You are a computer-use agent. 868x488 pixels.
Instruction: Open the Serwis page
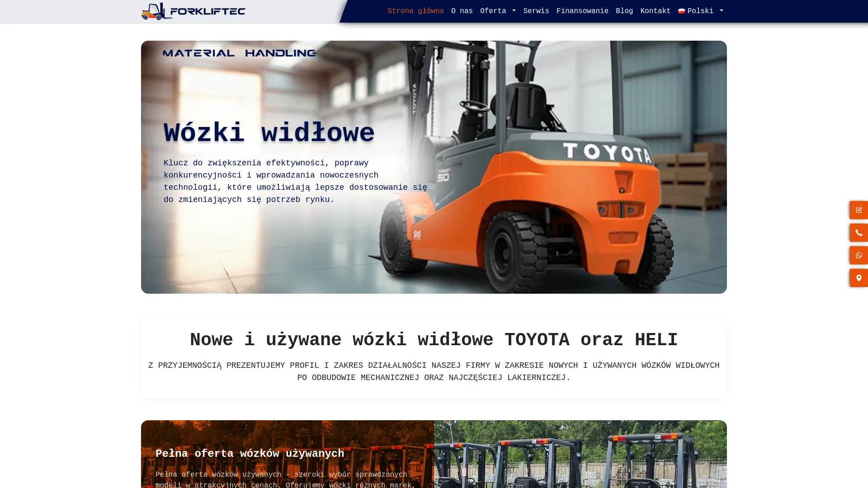(536, 11)
